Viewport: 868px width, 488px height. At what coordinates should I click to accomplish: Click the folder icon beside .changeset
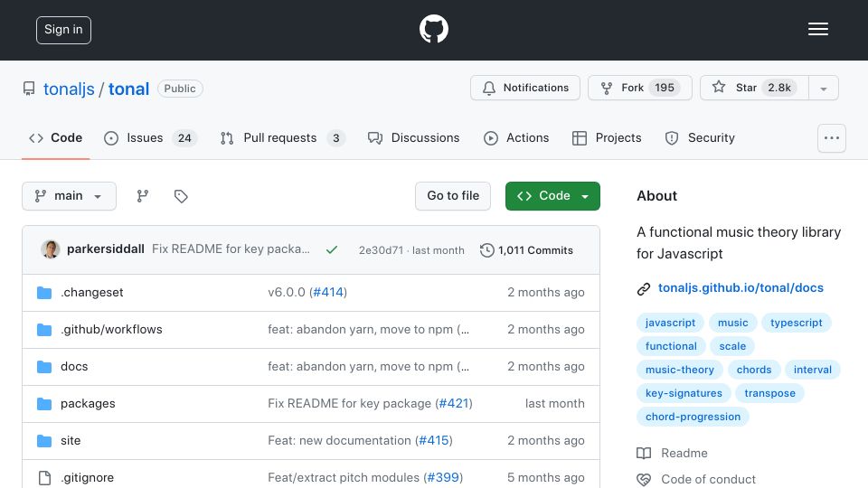(44, 293)
